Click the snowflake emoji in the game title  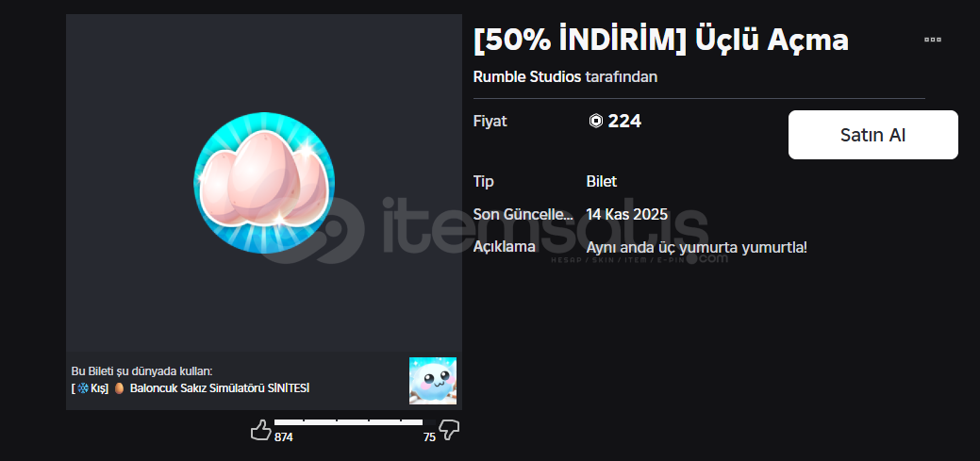pos(83,388)
